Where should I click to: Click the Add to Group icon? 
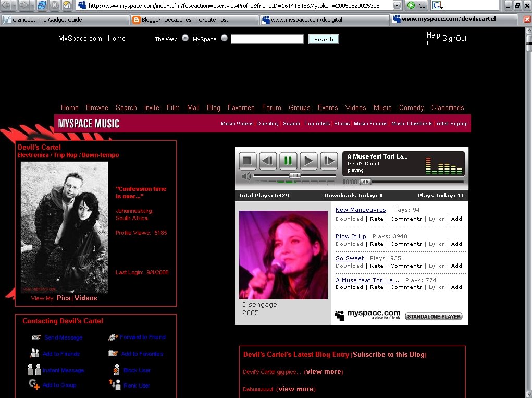pyautogui.click(x=34, y=384)
